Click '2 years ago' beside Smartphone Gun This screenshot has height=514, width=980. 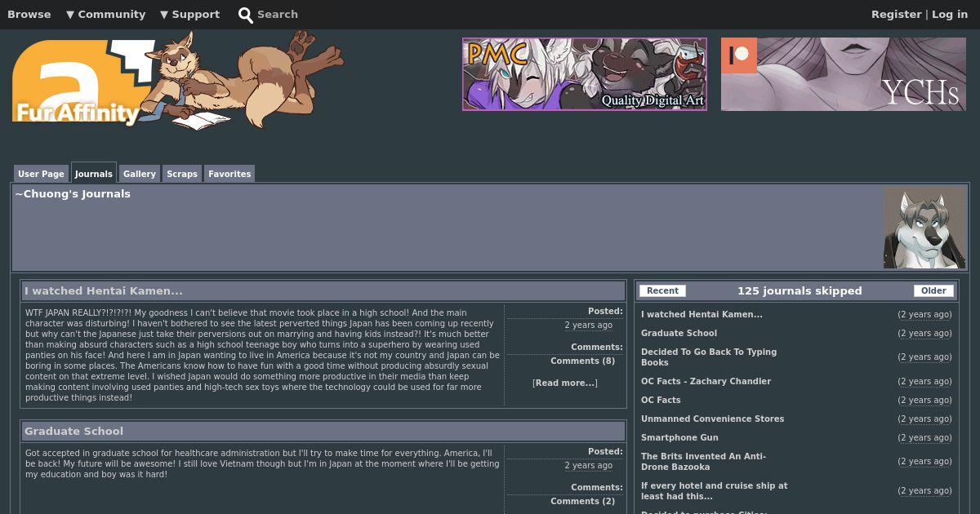pos(924,437)
